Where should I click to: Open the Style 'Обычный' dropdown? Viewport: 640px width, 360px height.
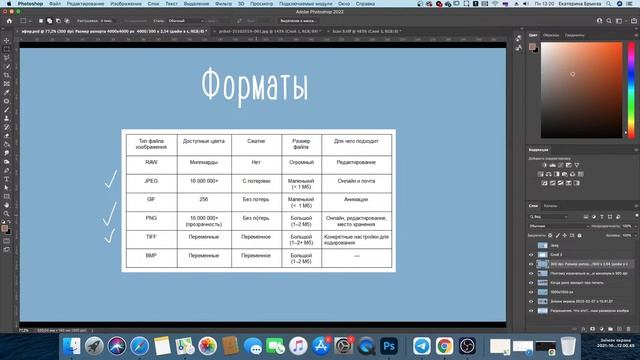pos(185,20)
